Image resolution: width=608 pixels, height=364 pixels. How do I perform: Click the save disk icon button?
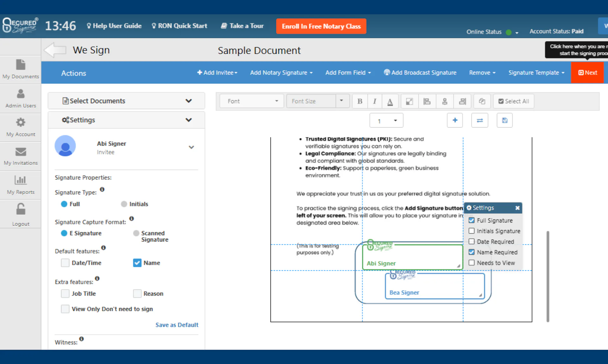(x=505, y=120)
